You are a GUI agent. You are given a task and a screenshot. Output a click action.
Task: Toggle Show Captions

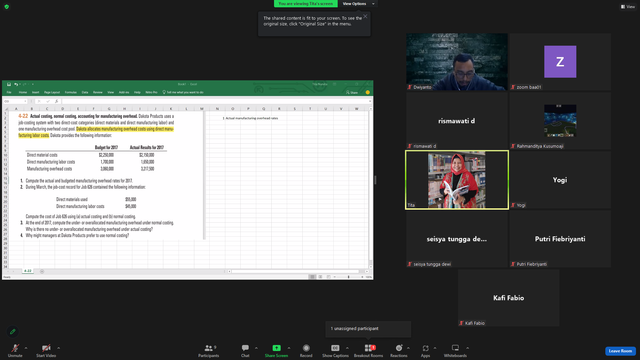coord(335,348)
